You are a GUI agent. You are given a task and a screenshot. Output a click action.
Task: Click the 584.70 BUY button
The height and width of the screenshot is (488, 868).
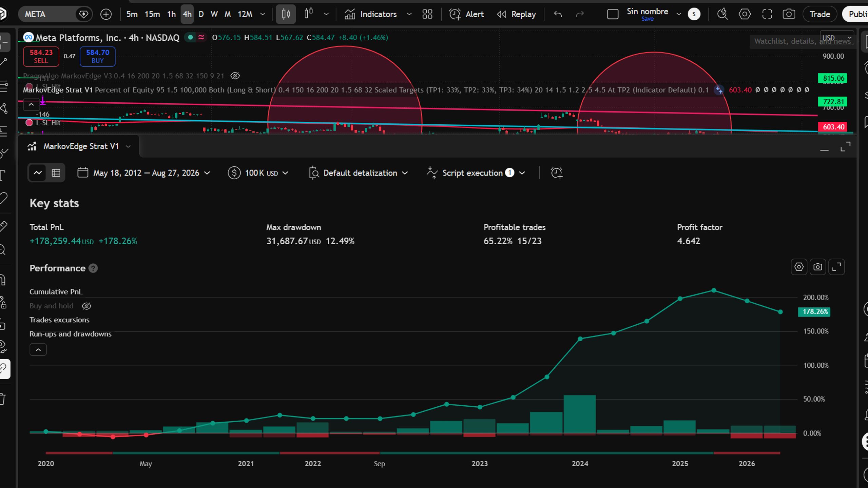coord(98,56)
